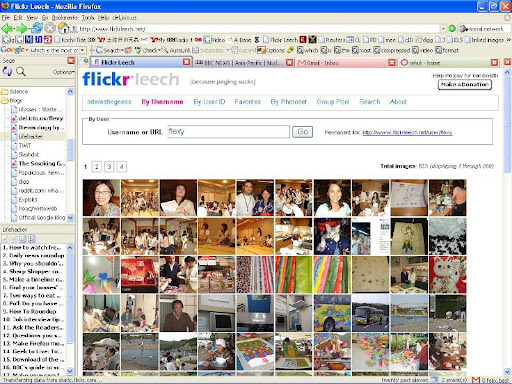Open the Favorites section

[248, 102]
